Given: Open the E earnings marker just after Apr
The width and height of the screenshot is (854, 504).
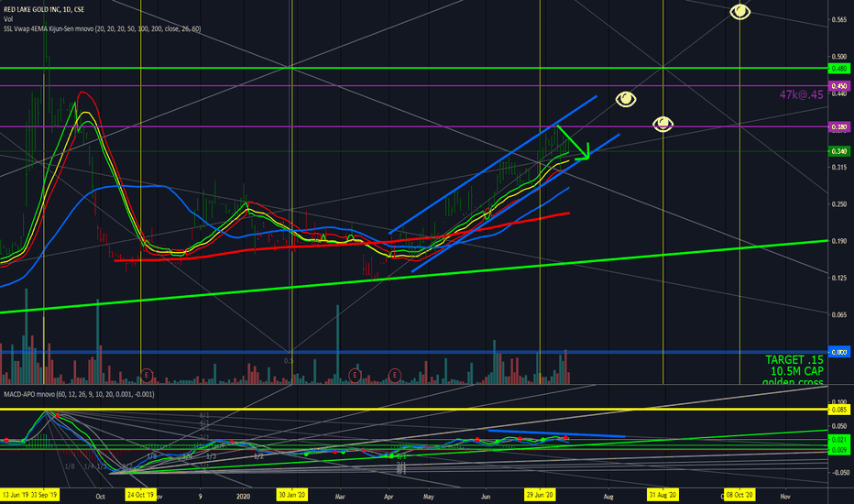Looking at the screenshot, I should 394,375.
